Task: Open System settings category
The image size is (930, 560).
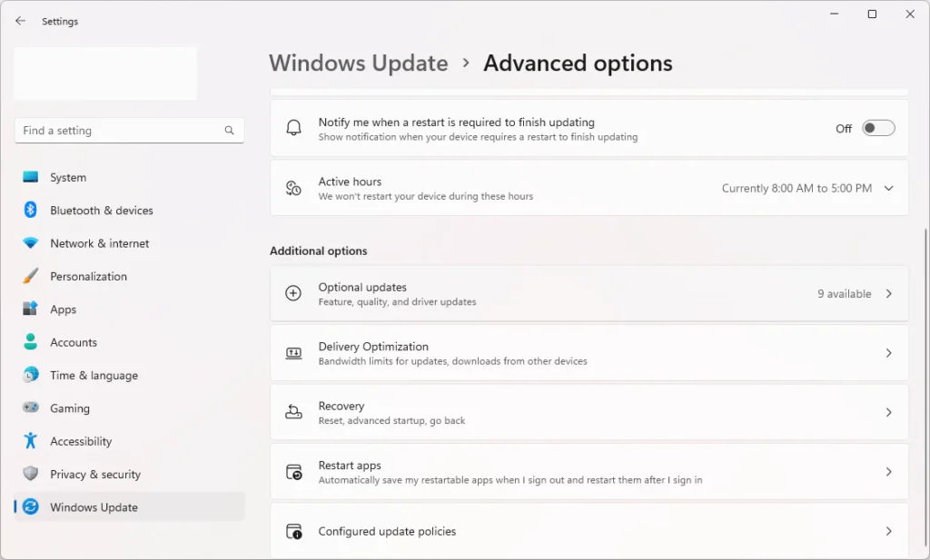Action: tap(129, 177)
